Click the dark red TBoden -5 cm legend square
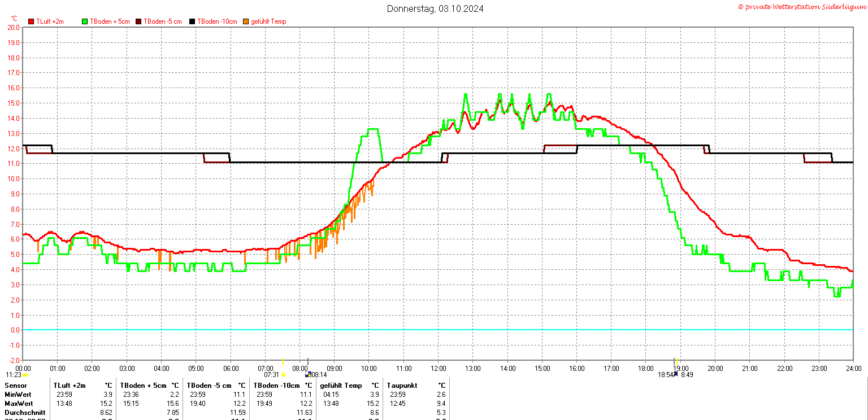Viewport: 868px width, 420px height. pos(138,21)
